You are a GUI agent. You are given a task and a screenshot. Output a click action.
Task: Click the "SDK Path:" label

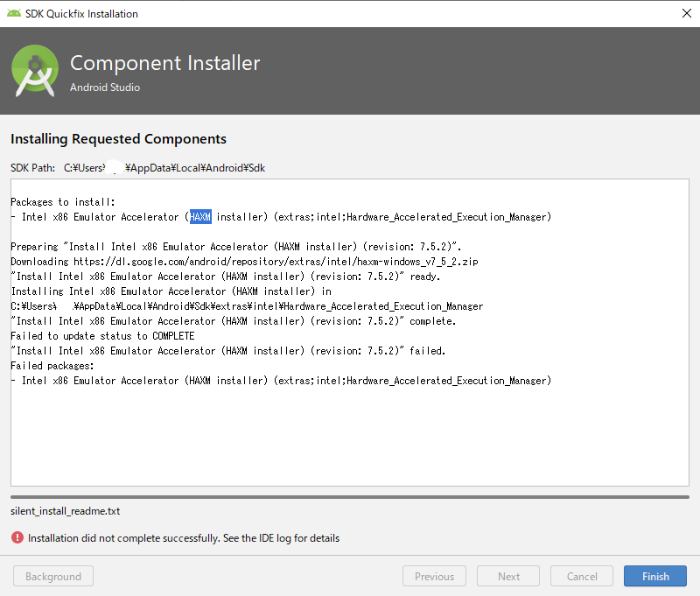click(x=32, y=168)
